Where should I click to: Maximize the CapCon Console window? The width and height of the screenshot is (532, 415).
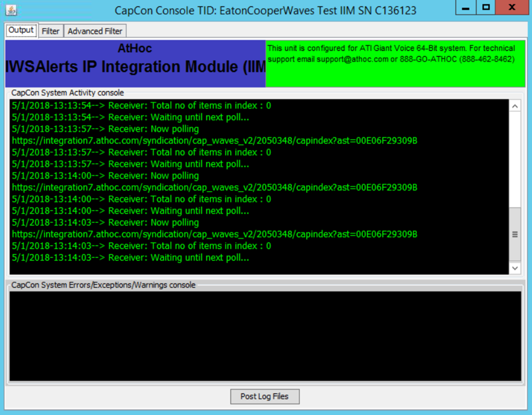[x=486, y=8]
